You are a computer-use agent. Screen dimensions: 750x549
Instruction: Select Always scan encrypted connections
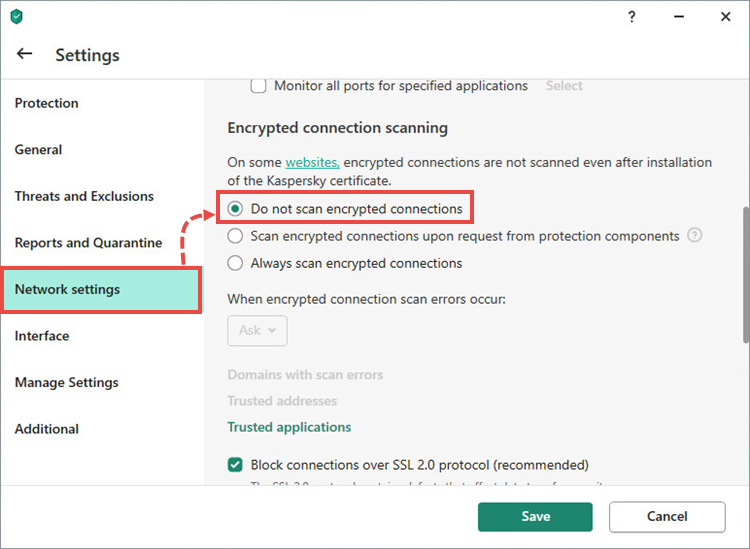click(235, 263)
